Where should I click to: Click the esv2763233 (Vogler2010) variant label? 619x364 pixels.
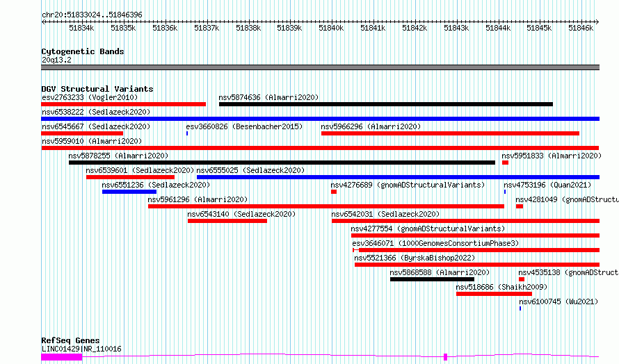(90, 97)
